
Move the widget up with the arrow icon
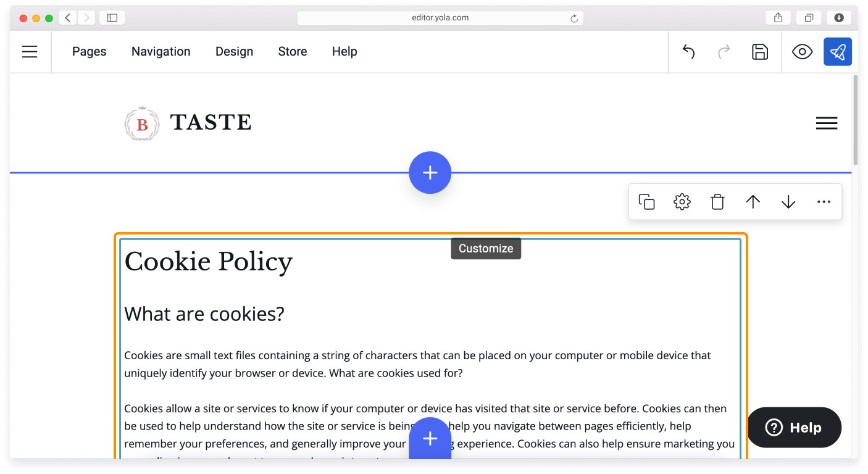(753, 201)
